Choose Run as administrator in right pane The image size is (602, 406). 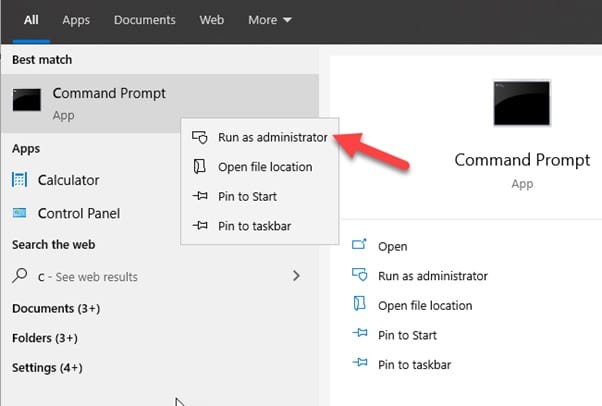pyautogui.click(x=433, y=276)
